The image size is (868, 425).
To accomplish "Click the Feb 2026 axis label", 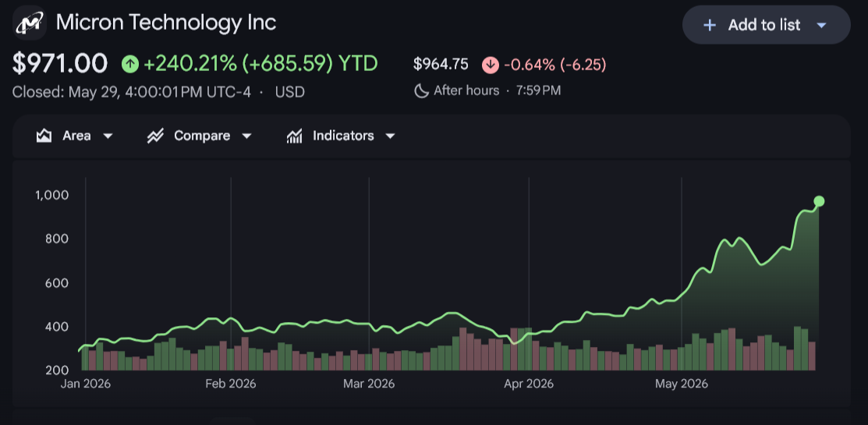I will tap(230, 384).
